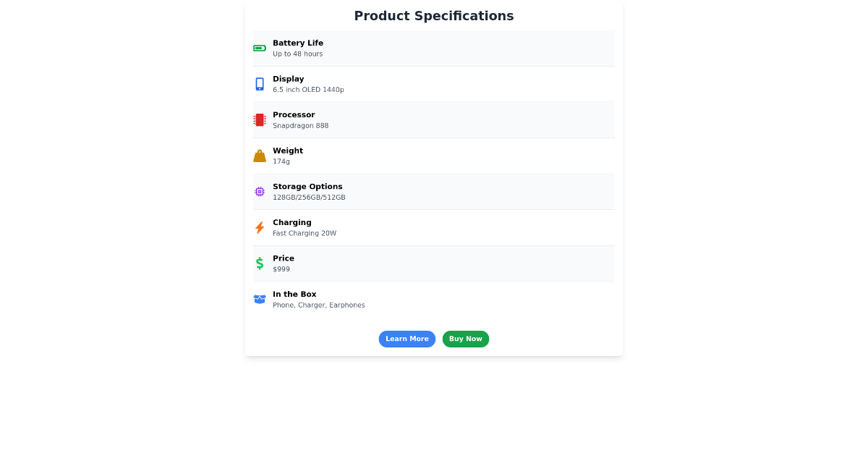Click the Snapdragon 888 text
The height and width of the screenshot is (456, 868).
(x=300, y=126)
